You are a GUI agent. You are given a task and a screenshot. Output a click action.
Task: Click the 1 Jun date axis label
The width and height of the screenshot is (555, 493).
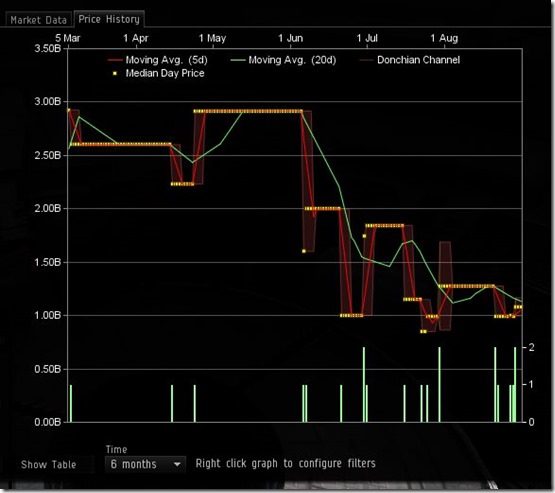point(290,38)
